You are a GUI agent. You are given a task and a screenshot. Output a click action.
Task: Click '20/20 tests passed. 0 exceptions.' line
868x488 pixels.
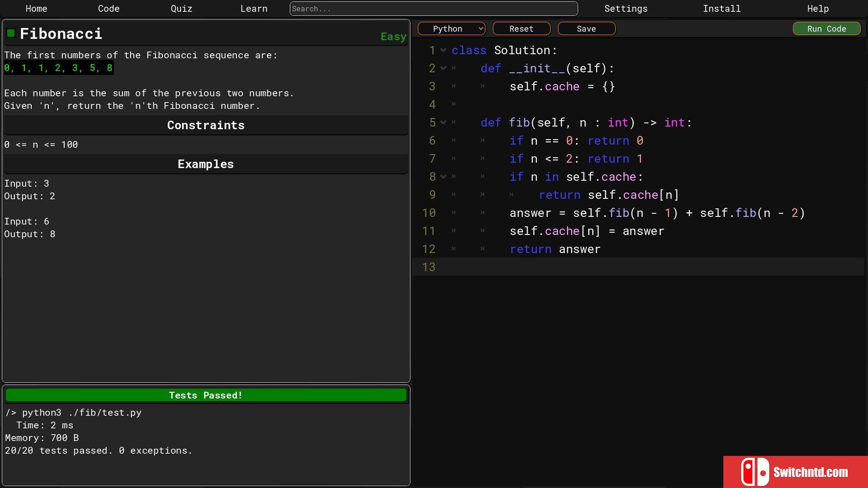[x=99, y=450]
